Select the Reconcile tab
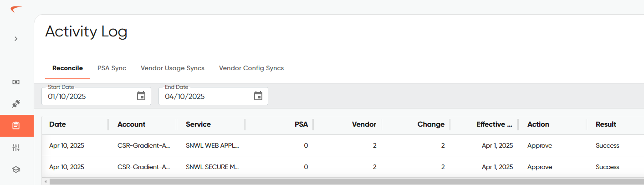Screen dimensions: 644x185 pyautogui.click(x=67, y=68)
